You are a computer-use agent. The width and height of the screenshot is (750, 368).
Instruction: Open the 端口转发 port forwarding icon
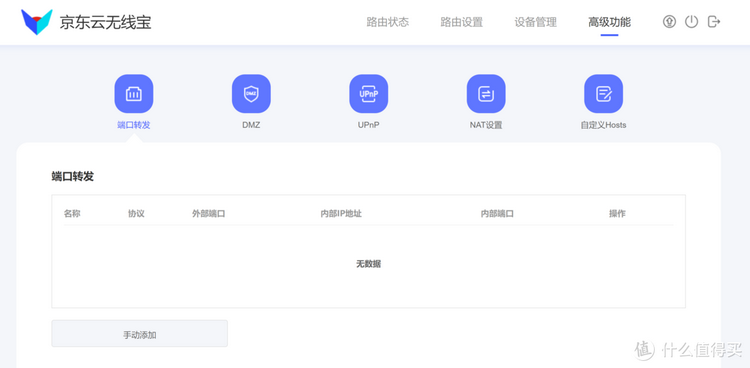click(133, 94)
